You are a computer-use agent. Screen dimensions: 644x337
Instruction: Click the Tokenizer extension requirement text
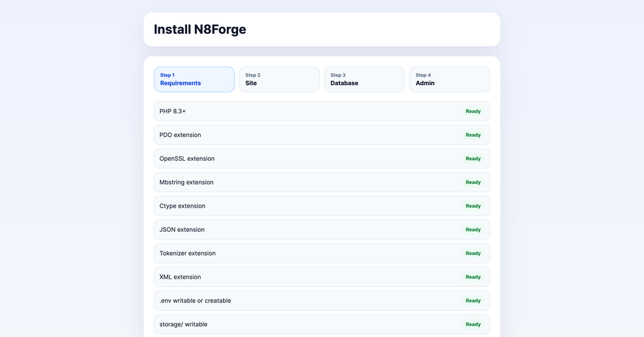coord(187,253)
